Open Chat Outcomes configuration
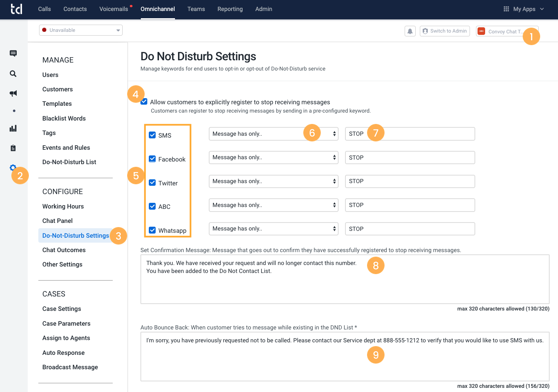Image resolution: width=558 pixels, height=392 pixels. click(x=64, y=250)
